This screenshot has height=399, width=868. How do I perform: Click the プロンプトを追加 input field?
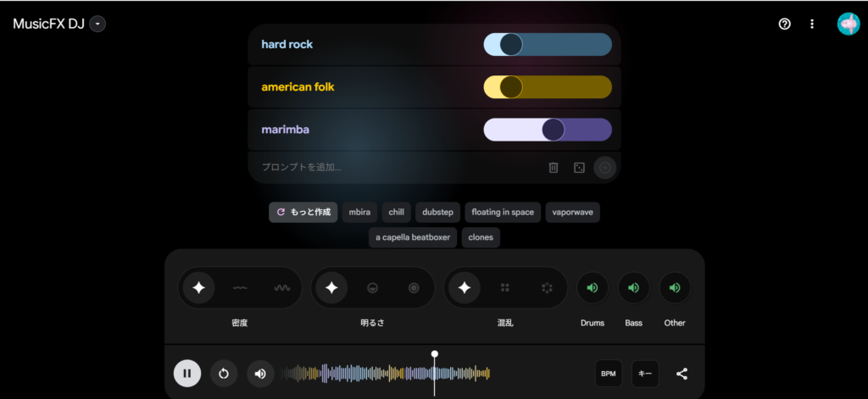pyautogui.click(x=390, y=168)
